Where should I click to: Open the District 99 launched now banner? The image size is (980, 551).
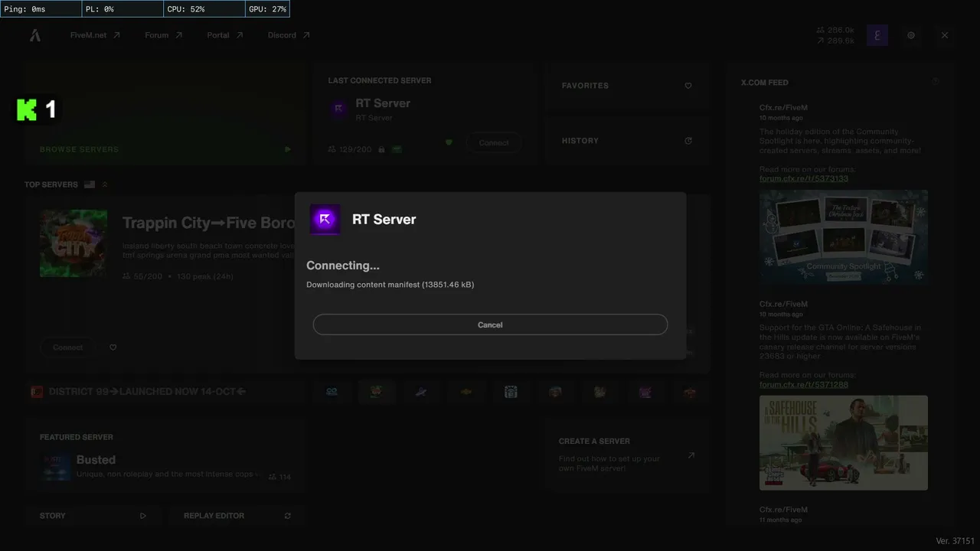coord(165,392)
